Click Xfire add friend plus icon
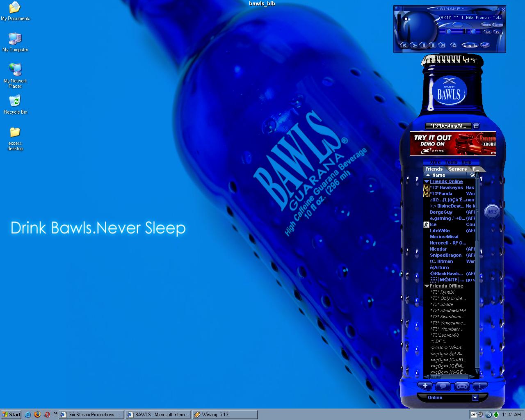This screenshot has height=420, width=525. 425,386
